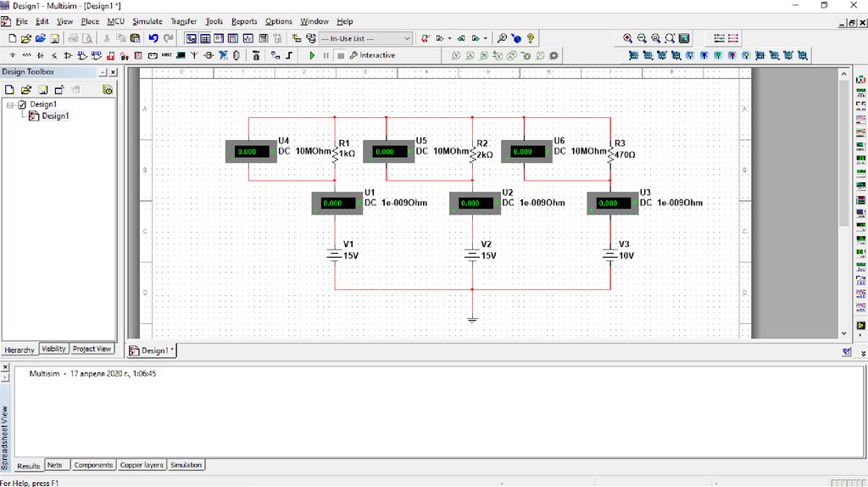This screenshot has height=487, width=868.
Task: Open the In-Use List dropdown
Action: tap(407, 38)
